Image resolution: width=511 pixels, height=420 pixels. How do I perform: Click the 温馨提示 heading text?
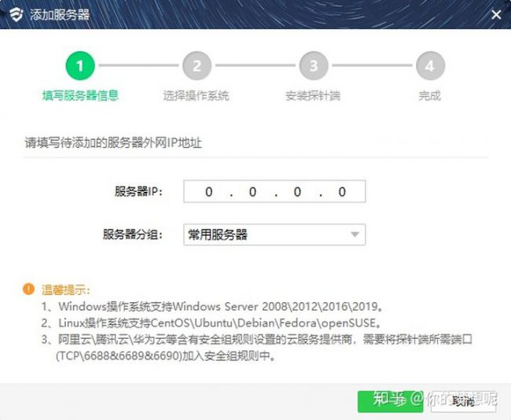(x=65, y=289)
